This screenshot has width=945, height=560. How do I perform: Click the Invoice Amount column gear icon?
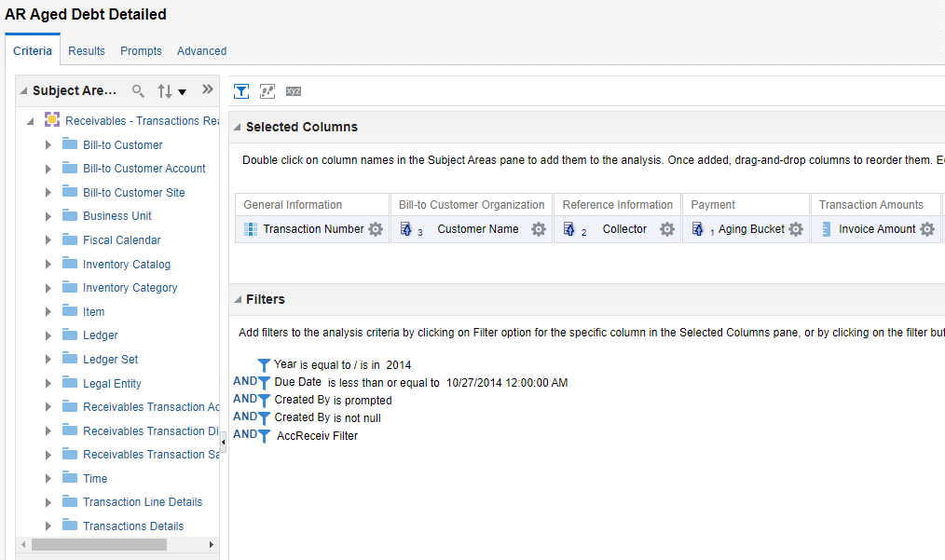click(x=926, y=229)
